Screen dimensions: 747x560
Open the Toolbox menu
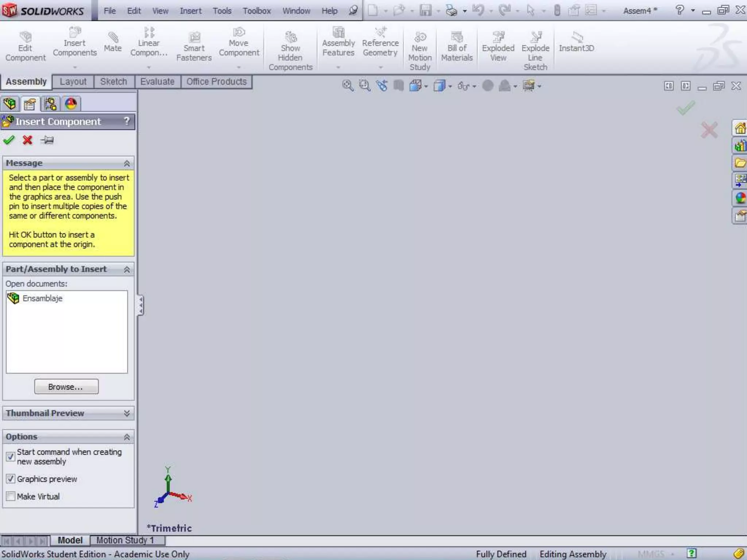pyautogui.click(x=256, y=11)
